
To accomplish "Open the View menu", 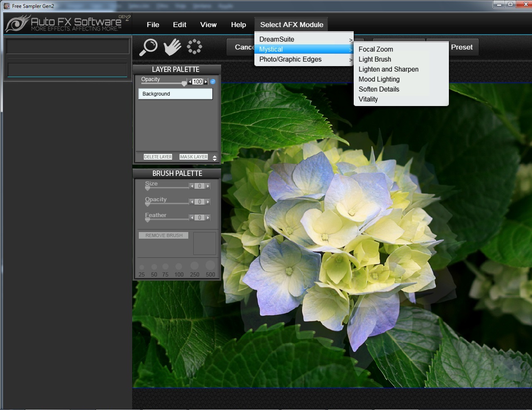I will 208,25.
